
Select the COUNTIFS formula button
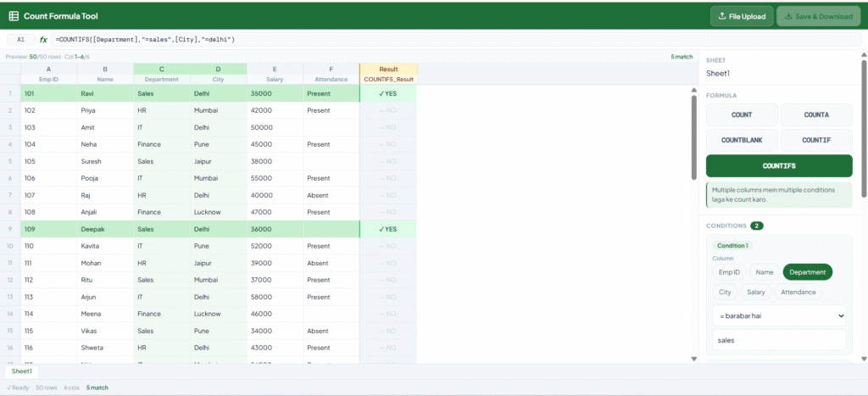(x=779, y=166)
